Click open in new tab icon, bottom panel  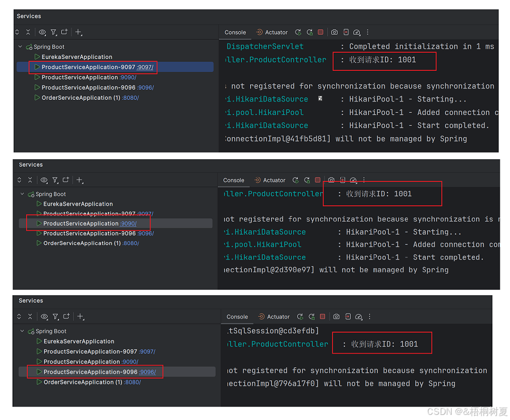coord(66,316)
